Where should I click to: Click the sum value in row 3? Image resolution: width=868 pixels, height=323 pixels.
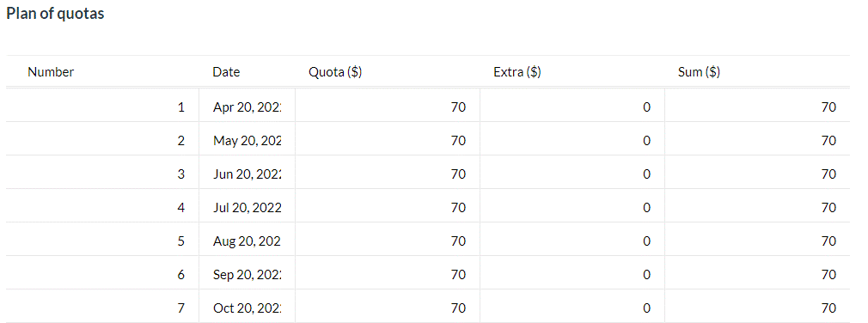pyautogui.click(x=828, y=174)
